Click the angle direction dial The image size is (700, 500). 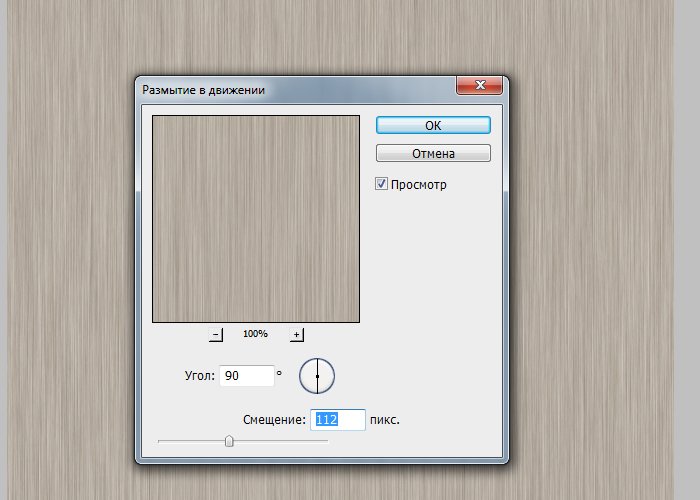click(317, 376)
